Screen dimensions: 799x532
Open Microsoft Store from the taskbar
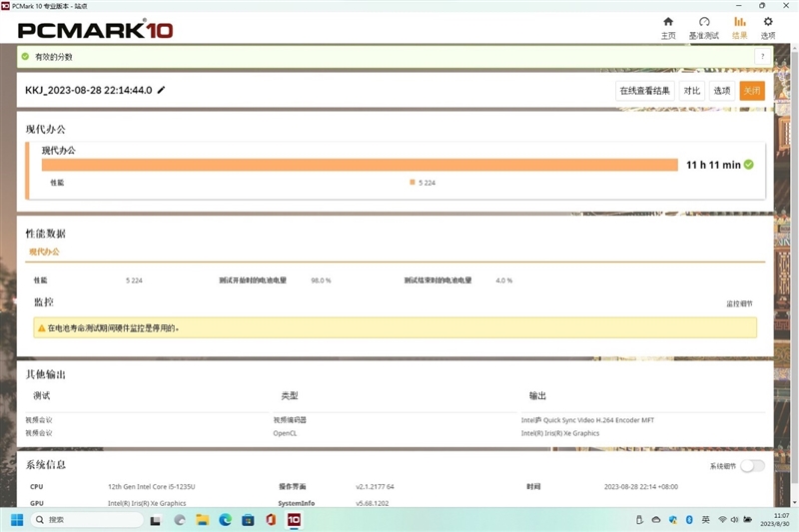click(x=248, y=520)
